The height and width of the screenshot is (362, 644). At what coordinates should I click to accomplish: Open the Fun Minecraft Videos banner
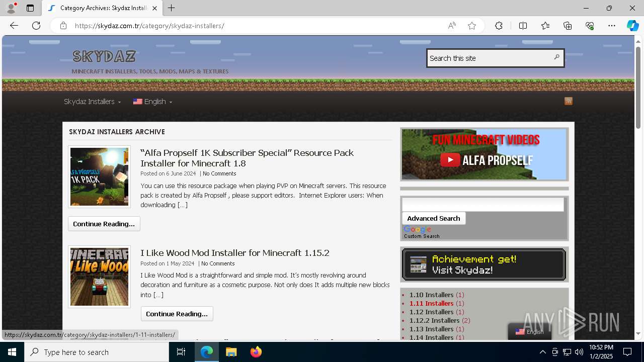(485, 154)
